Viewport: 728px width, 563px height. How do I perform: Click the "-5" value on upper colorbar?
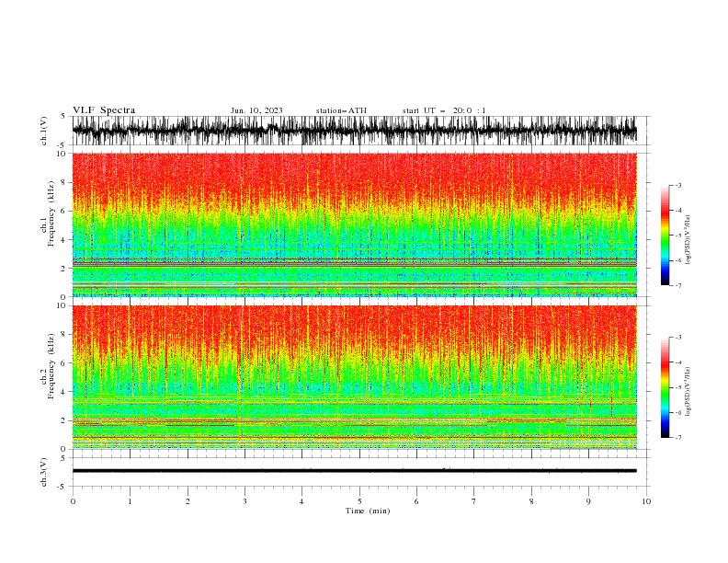678,236
